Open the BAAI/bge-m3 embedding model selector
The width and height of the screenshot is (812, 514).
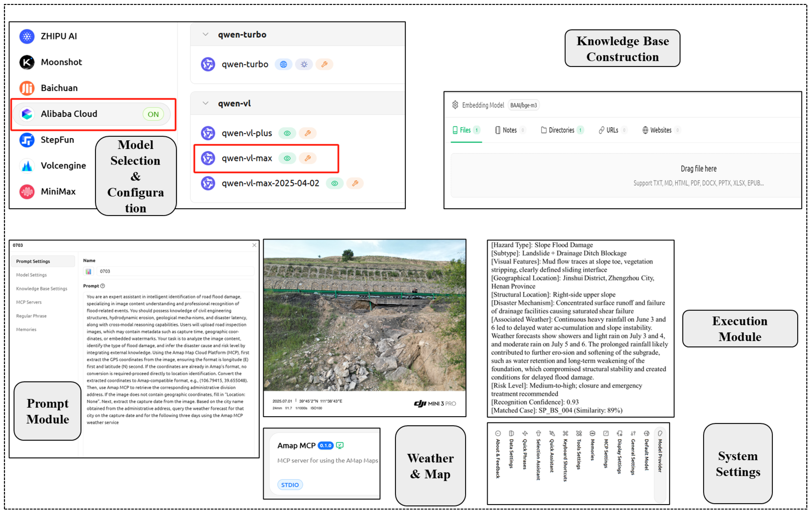523,105
